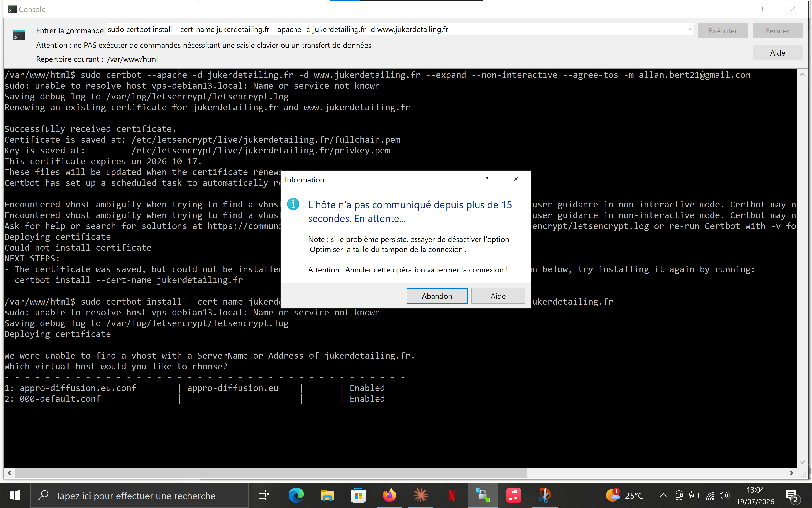This screenshot has height=508, width=812.
Task: Close the Information dialog with the X
Action: 516,179
